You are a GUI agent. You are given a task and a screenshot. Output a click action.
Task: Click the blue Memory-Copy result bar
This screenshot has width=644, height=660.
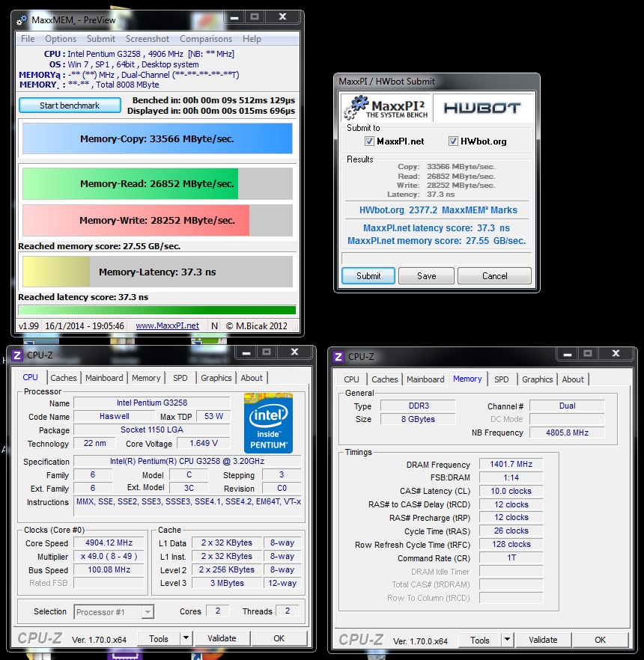coord(157,138)
